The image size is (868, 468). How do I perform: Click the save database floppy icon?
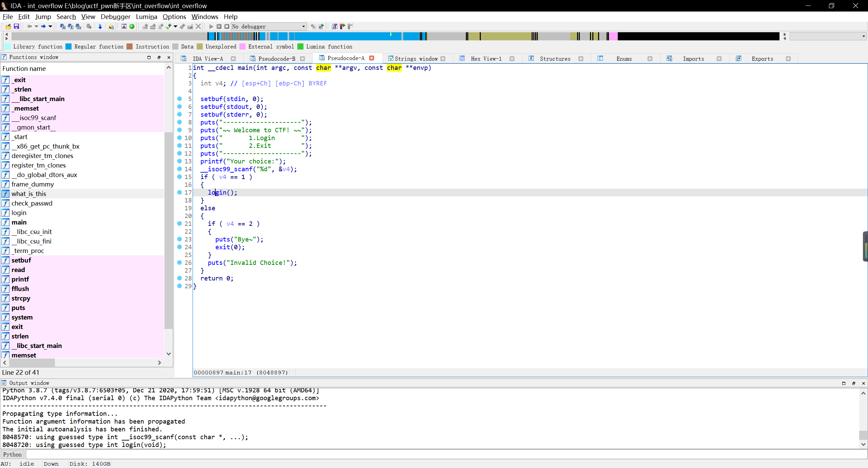(x=16, y=26)
